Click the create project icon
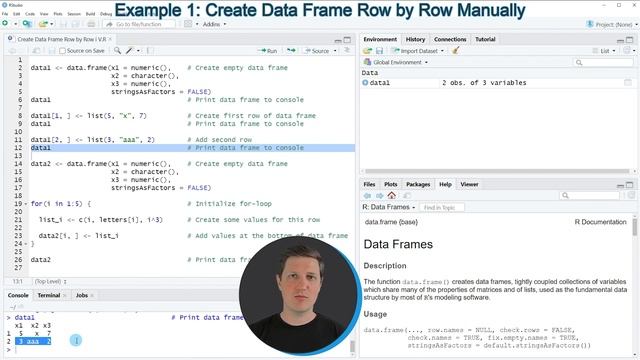 (x=27, y=24)
